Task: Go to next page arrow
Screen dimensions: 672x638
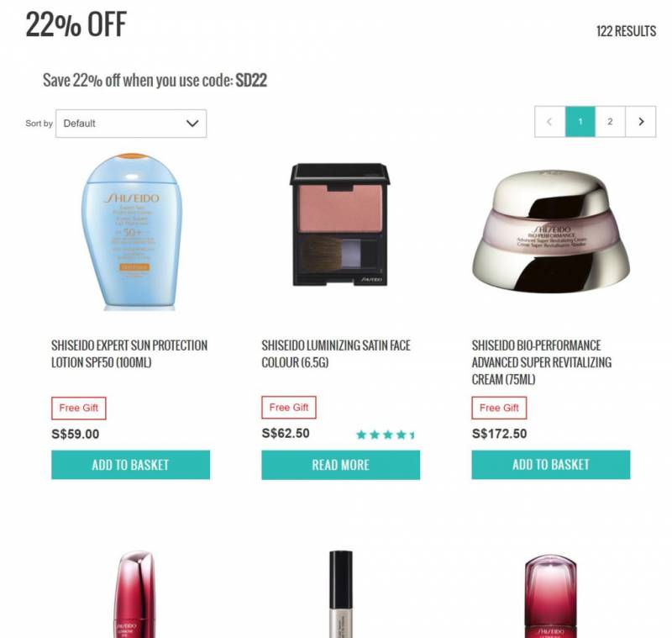Action: [641, 122]
